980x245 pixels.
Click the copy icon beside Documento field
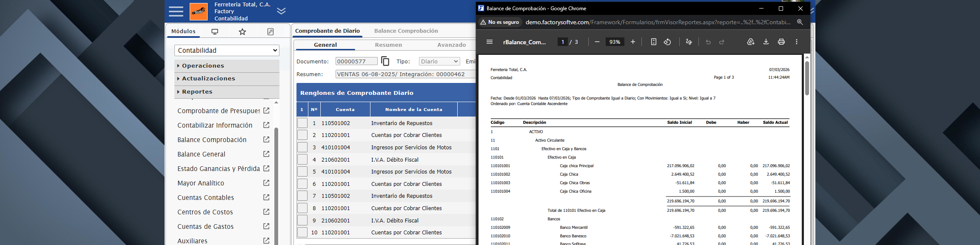pyautogui.click(x=385, y=61)
